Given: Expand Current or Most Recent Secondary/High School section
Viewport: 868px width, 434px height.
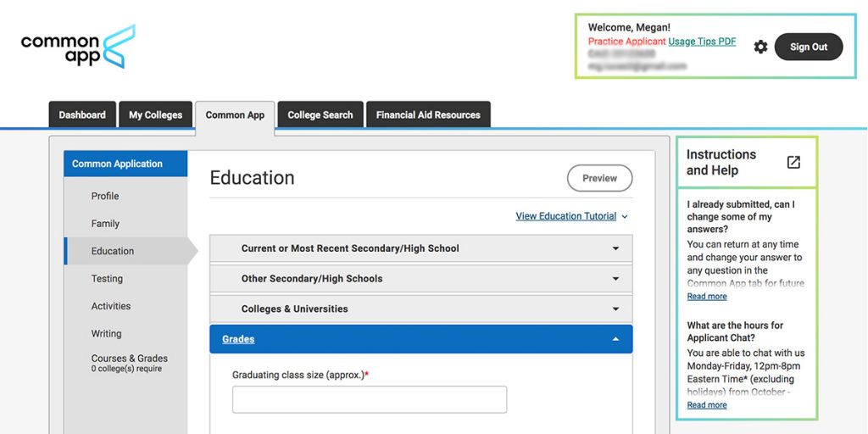Looking at the screenshot, I should point(420,248).
